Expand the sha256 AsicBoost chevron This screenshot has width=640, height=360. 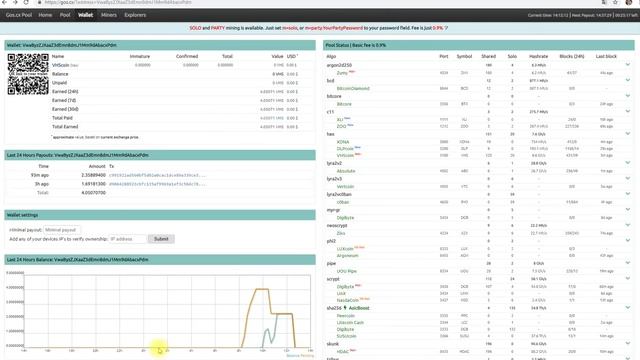[x=628, y=307]
